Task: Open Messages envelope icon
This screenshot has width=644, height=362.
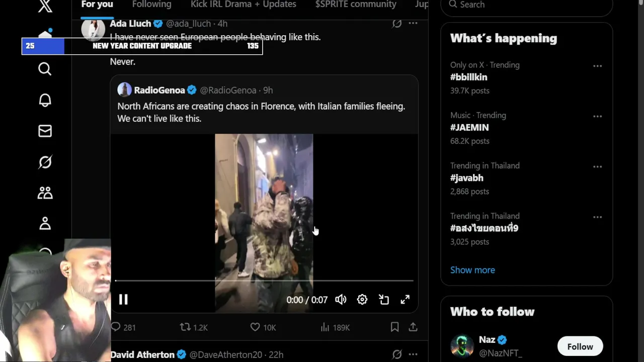Action: pos(45,131)
